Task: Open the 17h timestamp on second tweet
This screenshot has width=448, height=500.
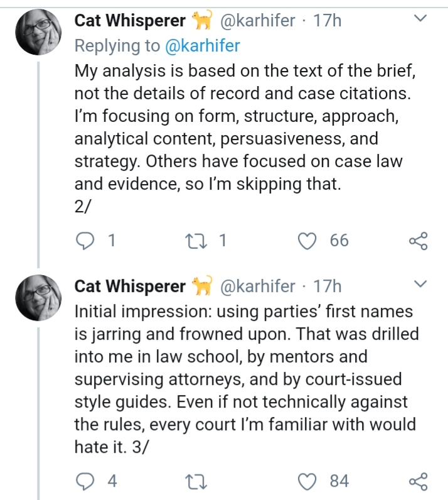Action: point(328,286)
